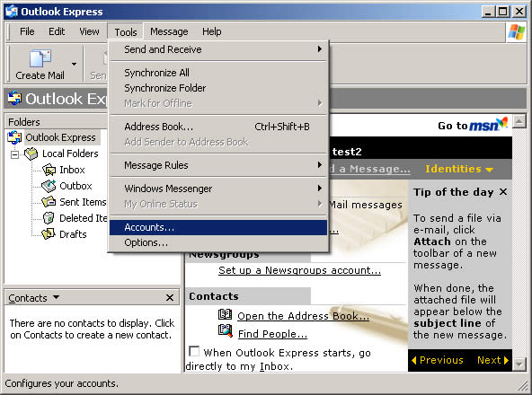Click the Open the Address Book icon
The image size is (532, 395).
pyautogui.click(x=225, y=314)
